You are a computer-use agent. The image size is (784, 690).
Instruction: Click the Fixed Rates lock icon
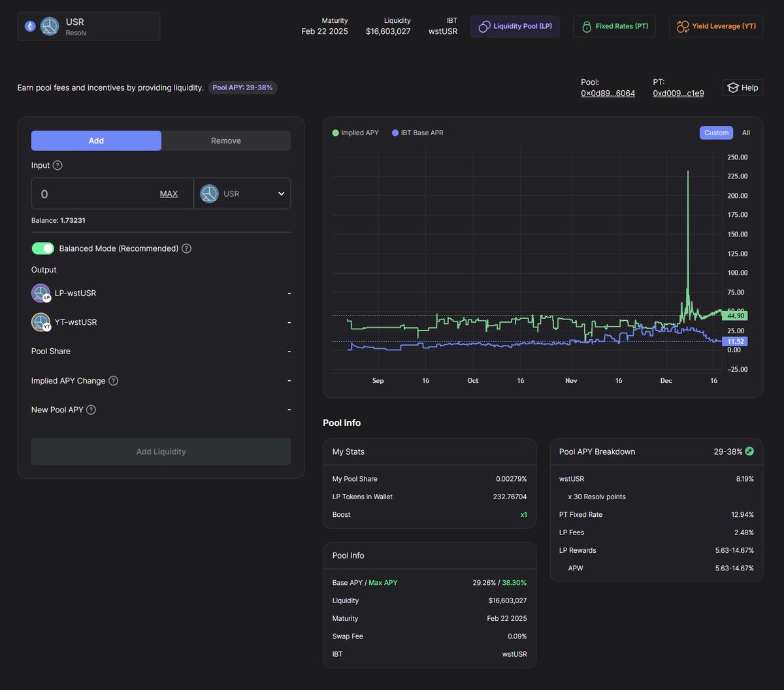point(587,27)
